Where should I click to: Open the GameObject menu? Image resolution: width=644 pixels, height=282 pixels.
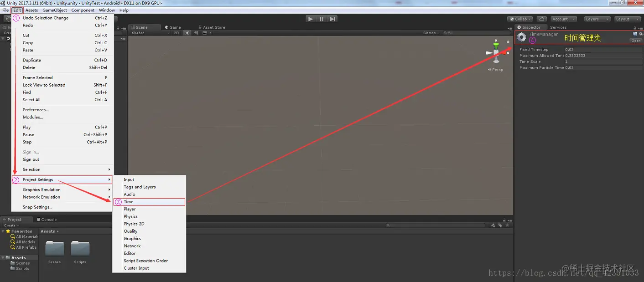pyautogui.click(x=55, y=10)
